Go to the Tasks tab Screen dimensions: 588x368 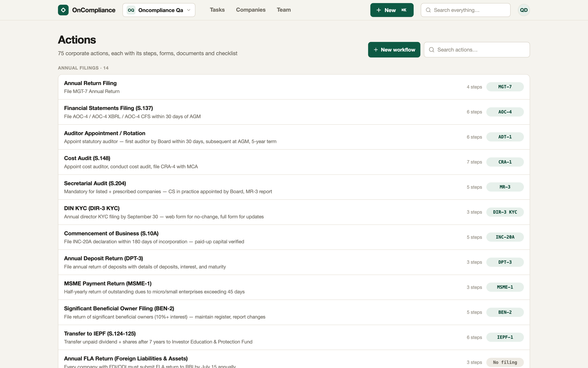pyautogui.click(x=217, y=10)
